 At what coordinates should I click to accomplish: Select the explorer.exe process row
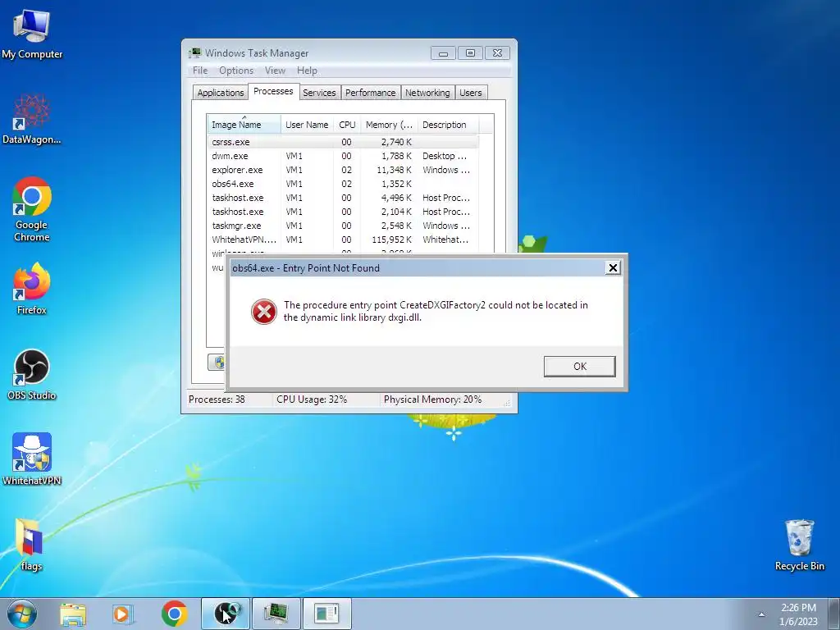(343, 170)
